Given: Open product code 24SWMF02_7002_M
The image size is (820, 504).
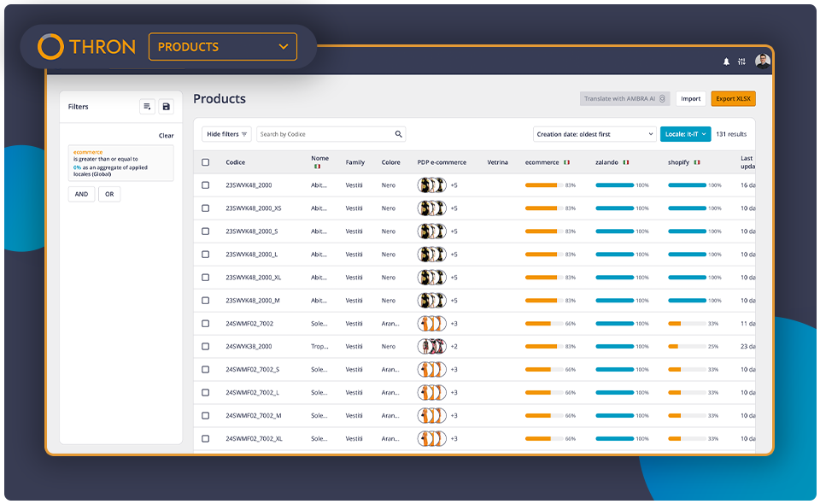Looking at the screenshot, I should point(254,416).
